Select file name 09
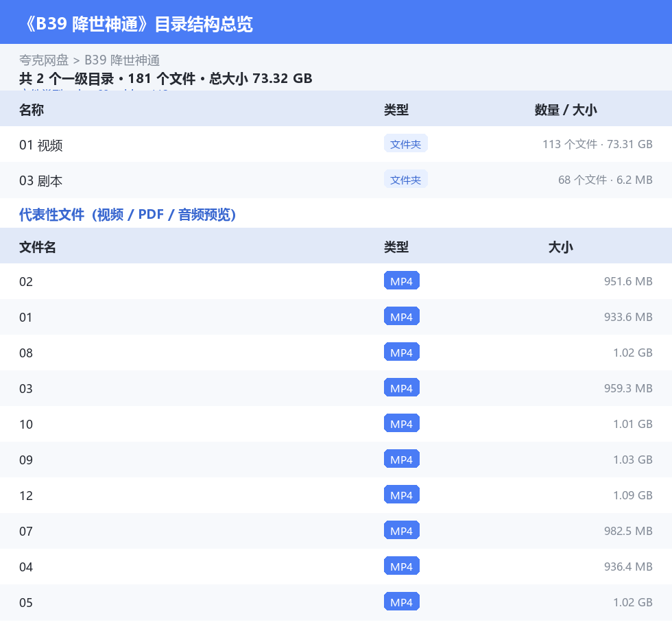Image resolution: width=672 pixels, height=642 pixels. [26, 460]
